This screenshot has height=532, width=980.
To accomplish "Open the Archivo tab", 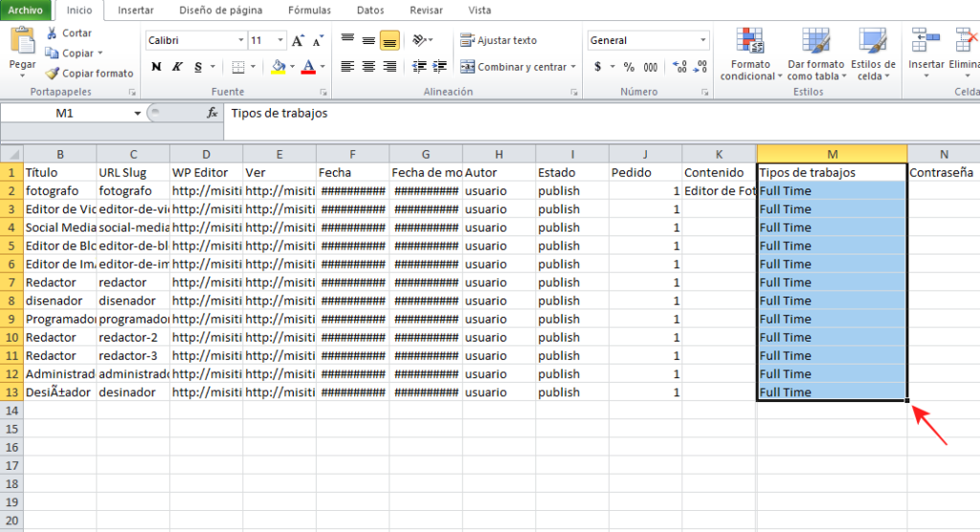I will (26, 10).
